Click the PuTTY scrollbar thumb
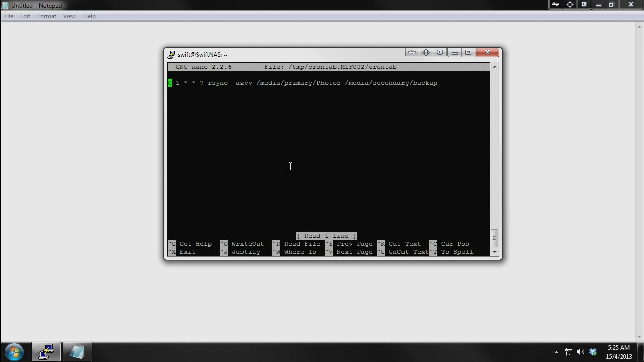Viewport: 644px width, 362px height. (494, 239)
